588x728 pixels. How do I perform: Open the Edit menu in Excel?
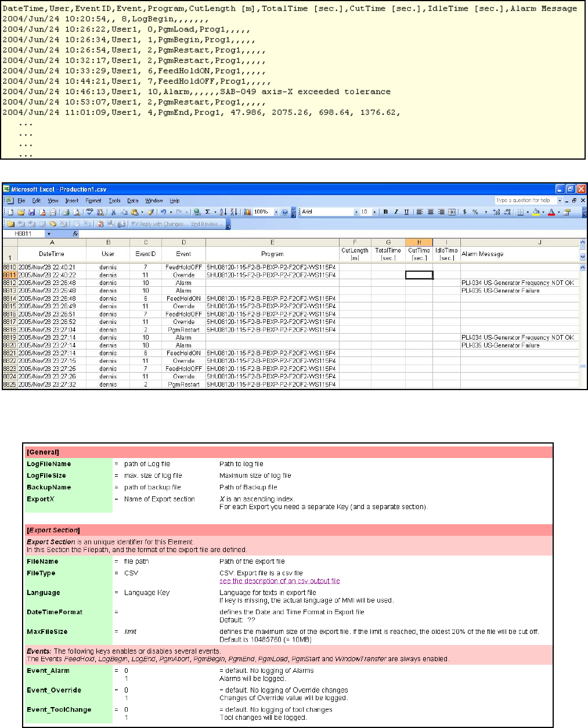pos(36,200)
